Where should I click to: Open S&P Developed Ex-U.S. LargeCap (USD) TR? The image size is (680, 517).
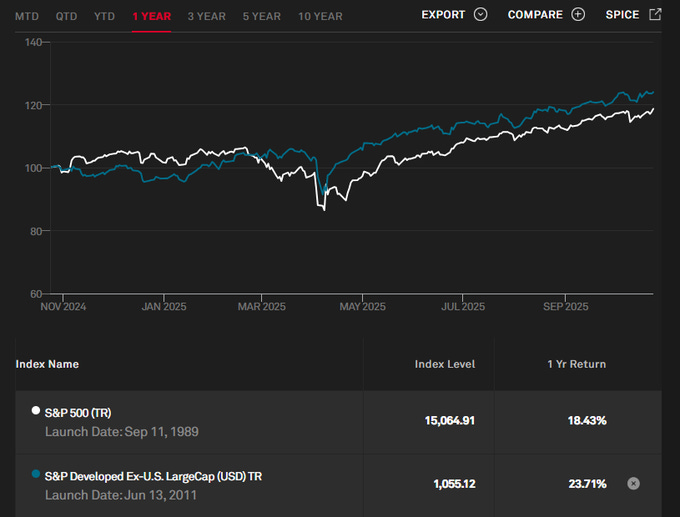(154, 476)
